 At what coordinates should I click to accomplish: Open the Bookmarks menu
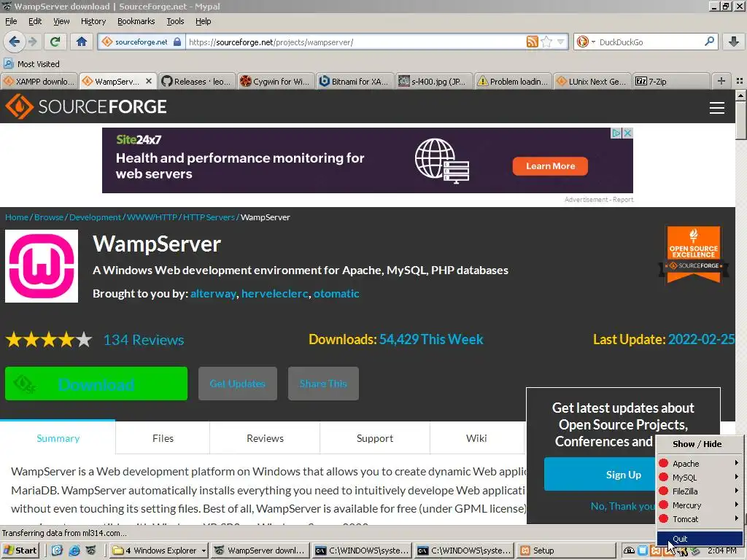point(136,21)
